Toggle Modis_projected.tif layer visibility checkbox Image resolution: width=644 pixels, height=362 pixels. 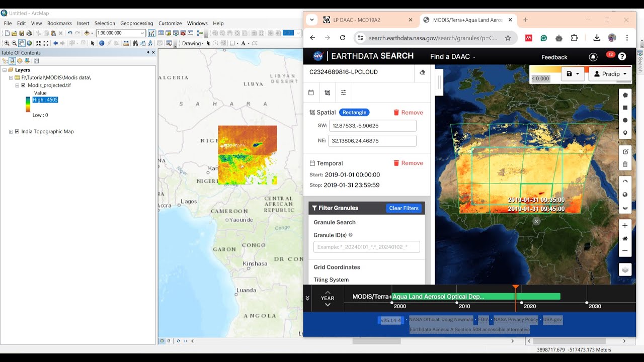coord(23,85)
